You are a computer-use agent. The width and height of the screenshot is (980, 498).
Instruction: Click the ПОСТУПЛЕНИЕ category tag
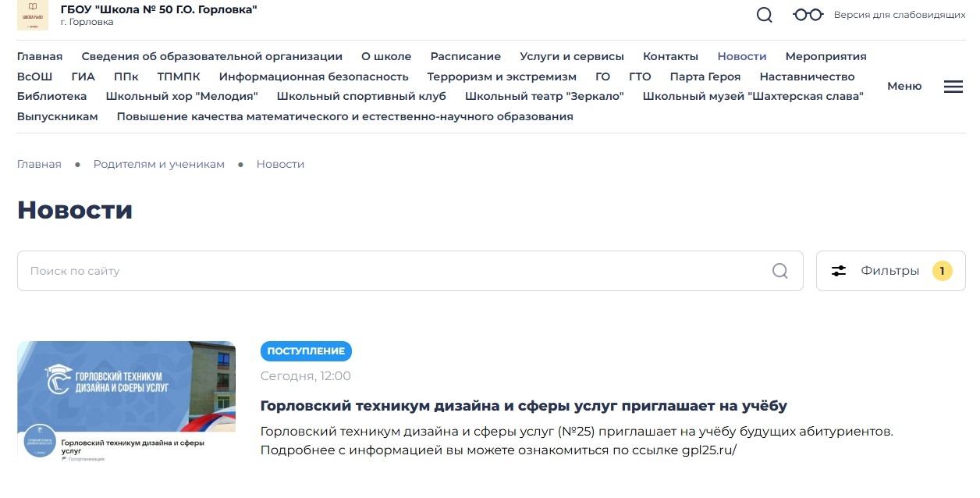coord(306,351)
